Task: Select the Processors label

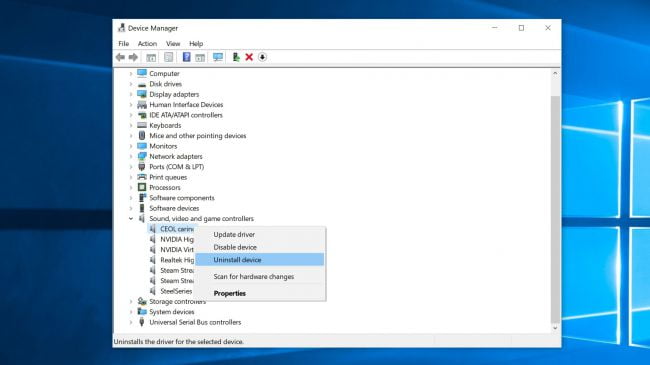Action: coord(165,187)
